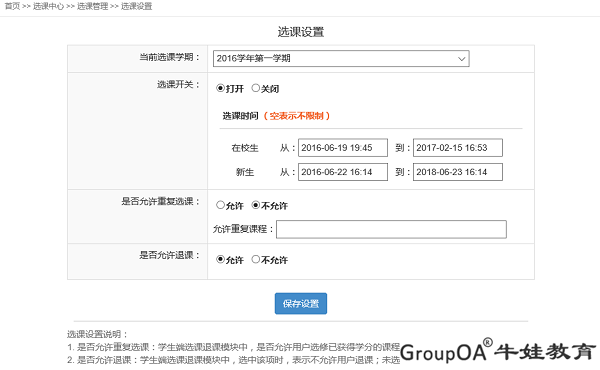Screen dimensions: 600x370
Task: Click the 新生 start time field 2016-06-22
Action: [343, 172]
